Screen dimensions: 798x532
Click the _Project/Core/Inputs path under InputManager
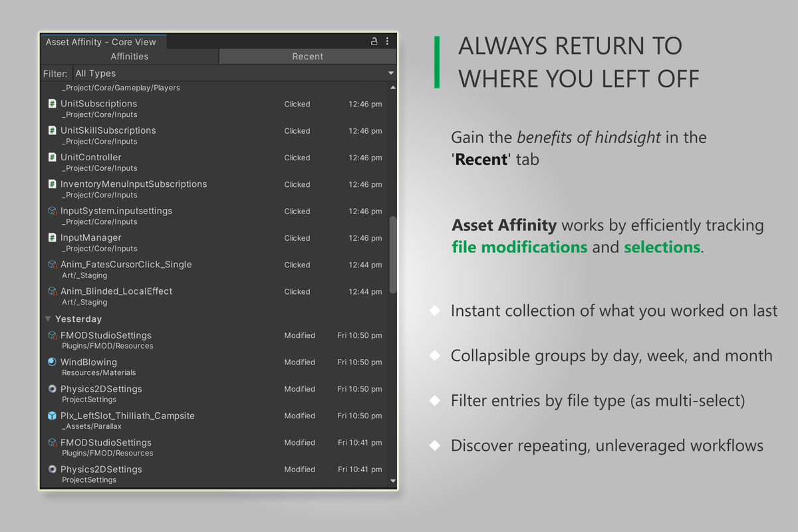coord(100,249)
